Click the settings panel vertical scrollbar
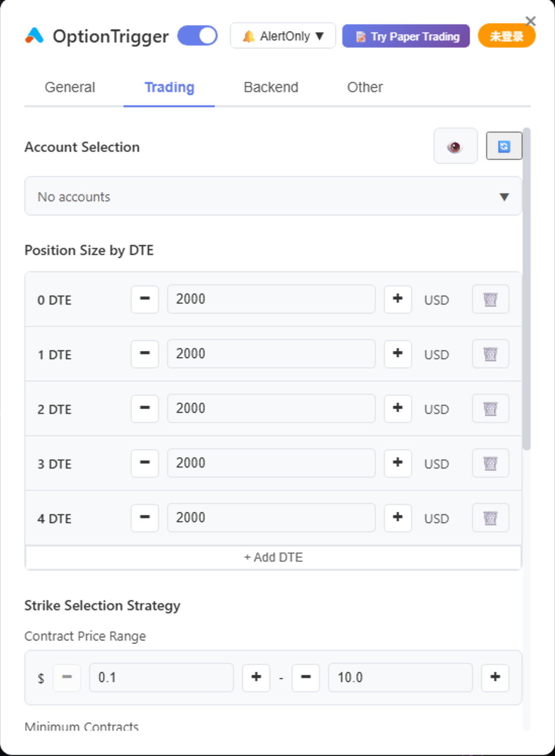The image size is (555, 756). pyautogui.click(x=527, y=288)
